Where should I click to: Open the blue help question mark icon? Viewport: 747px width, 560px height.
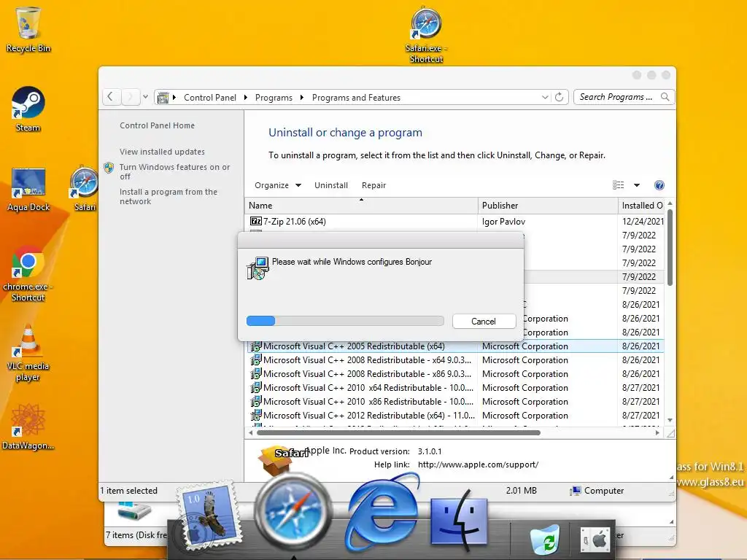click(x=659, y=185)
